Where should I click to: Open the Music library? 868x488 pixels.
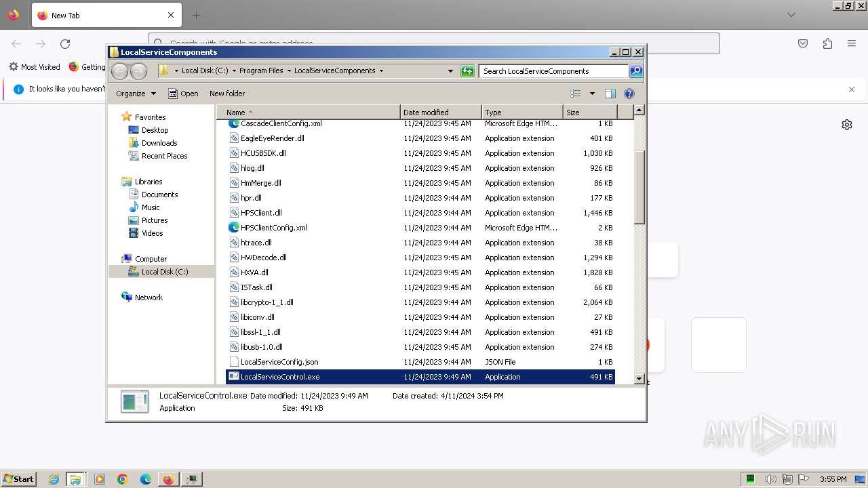151,207
